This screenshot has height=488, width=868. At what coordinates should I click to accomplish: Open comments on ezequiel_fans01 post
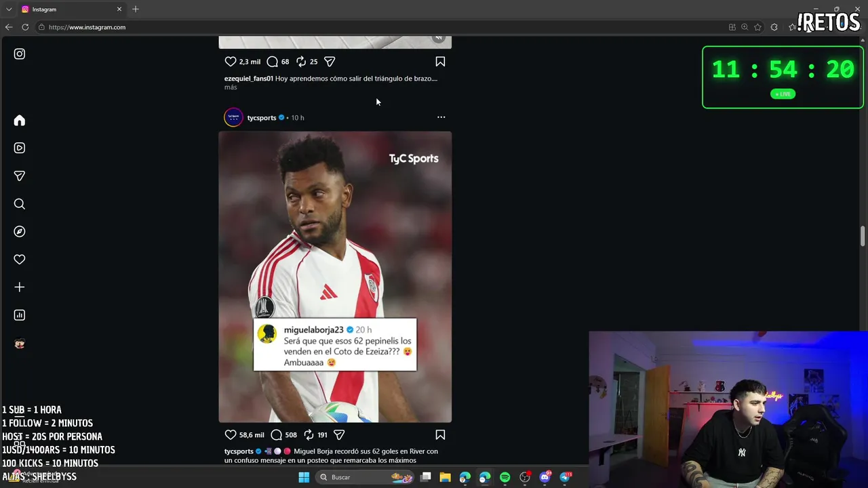click(272, 61)
